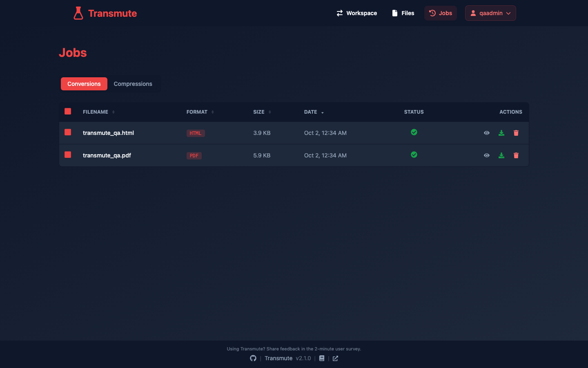
Task: Go to the Workspace page
Action: (x=357, y=13)
